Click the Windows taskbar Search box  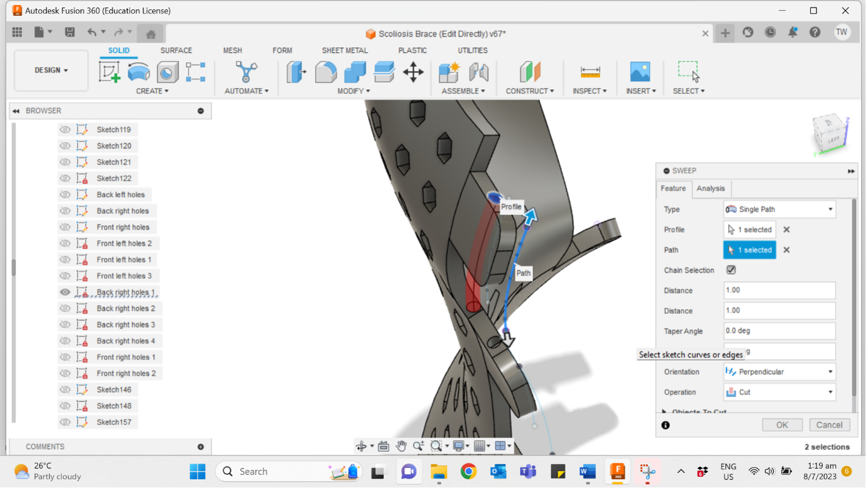(x=289, y=472)
